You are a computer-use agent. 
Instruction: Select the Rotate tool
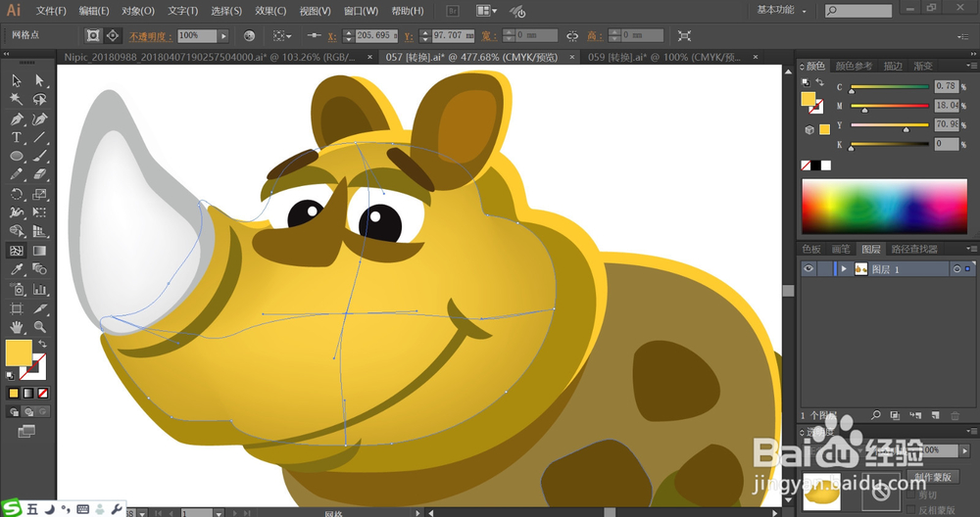(x=17, y=194)
